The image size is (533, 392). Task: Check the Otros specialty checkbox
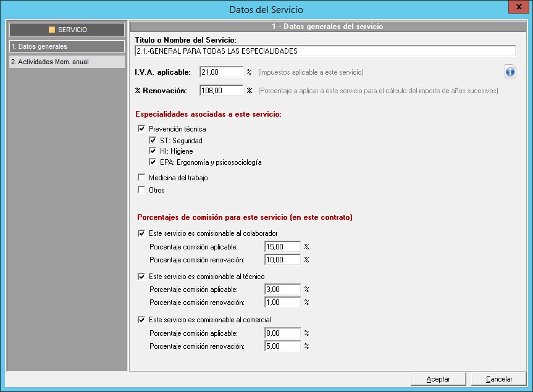pos(141,190)
